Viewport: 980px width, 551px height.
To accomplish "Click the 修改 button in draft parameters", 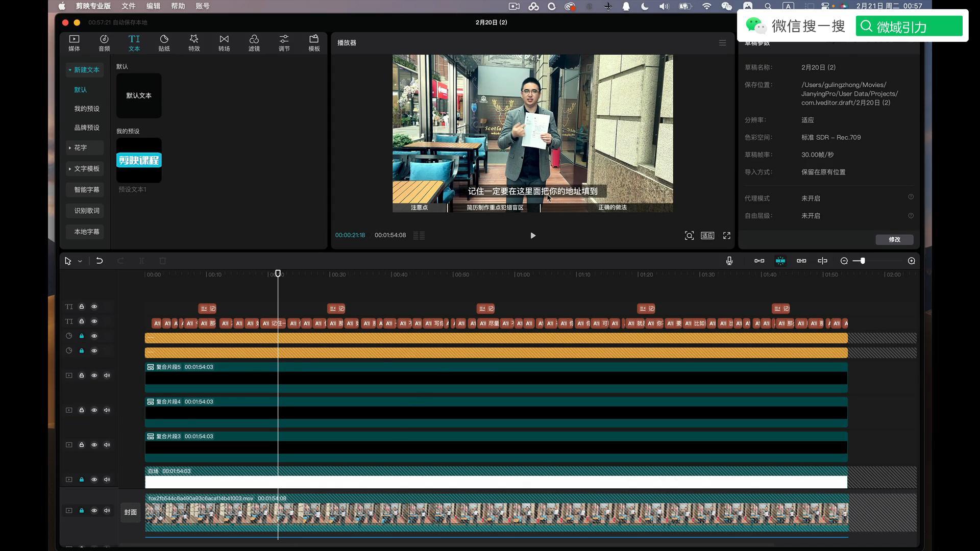I will [x=894, y=240].
